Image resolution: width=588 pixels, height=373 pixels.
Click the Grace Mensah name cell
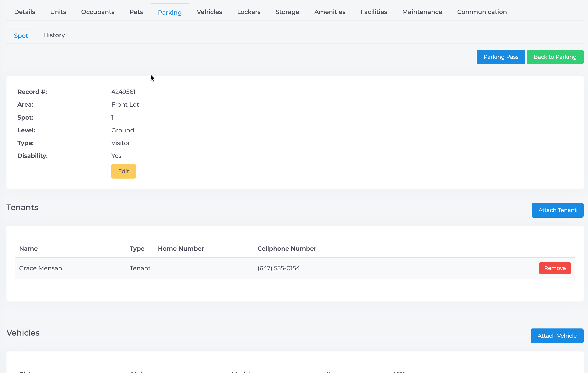tap(41, 268)
